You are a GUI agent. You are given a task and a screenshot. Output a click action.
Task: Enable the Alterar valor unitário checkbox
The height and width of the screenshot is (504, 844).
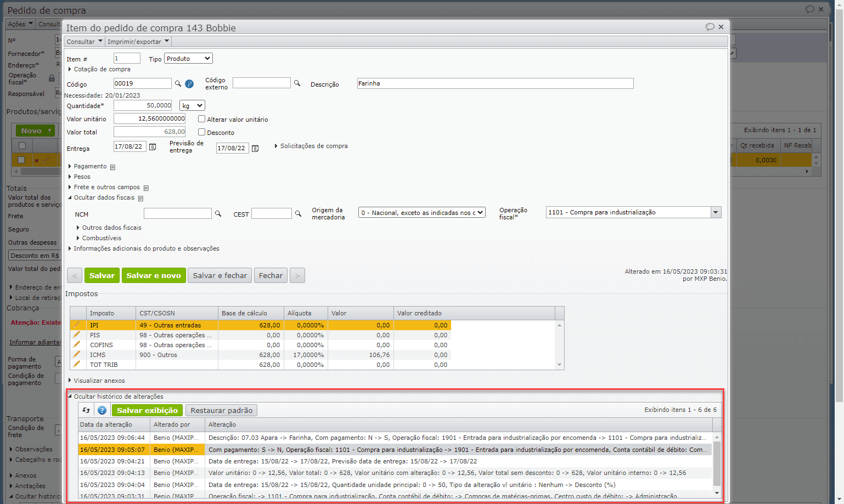(x=201, y=119)
